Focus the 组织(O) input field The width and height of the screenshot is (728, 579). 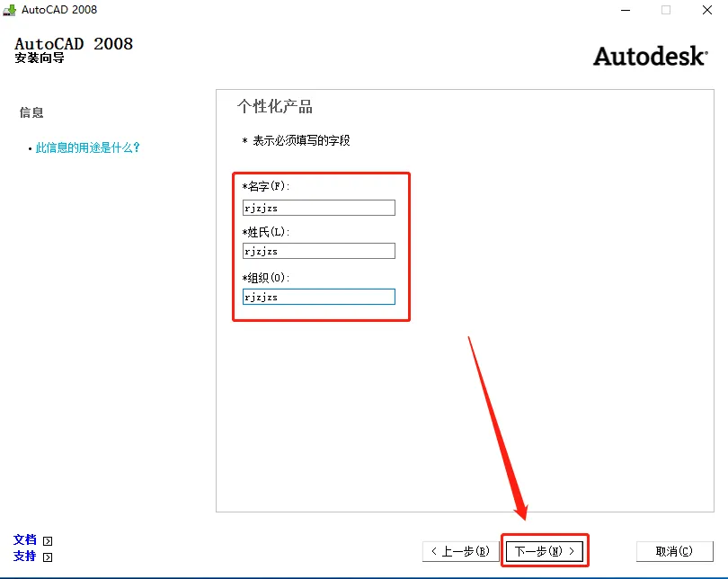(318, 297)
